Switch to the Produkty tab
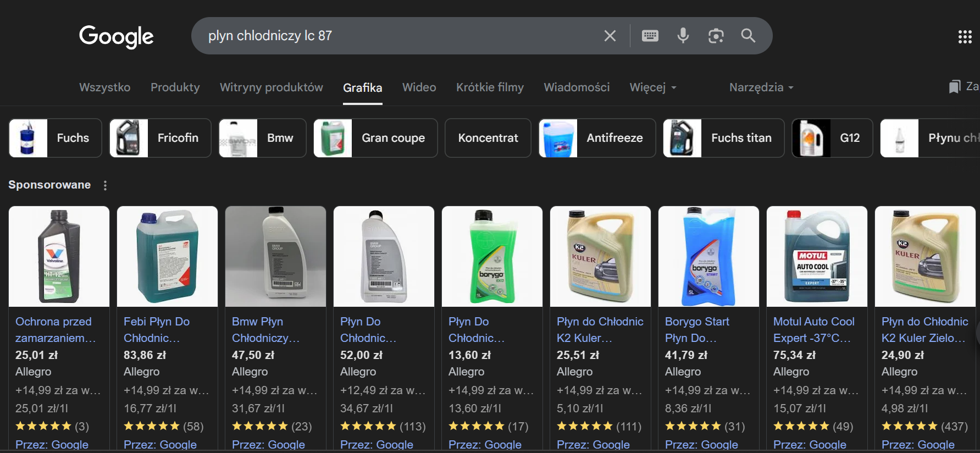980x453 pixels. coord(175,87)
